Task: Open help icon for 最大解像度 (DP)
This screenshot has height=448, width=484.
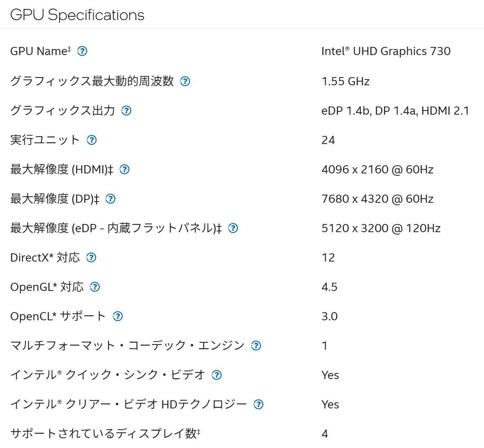Action: (x=110, y=199)
